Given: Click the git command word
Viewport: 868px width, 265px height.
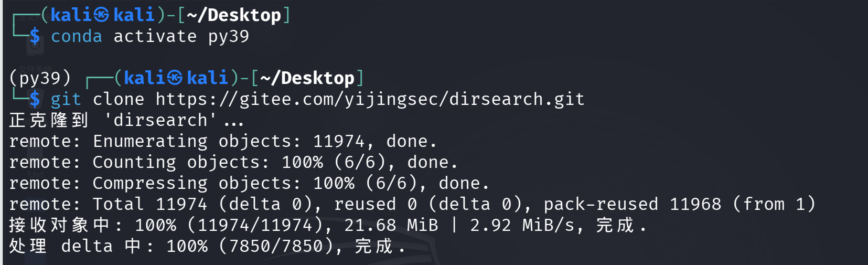Looking at the screenshot, I should pyautogui.click(x=66, y=99).
